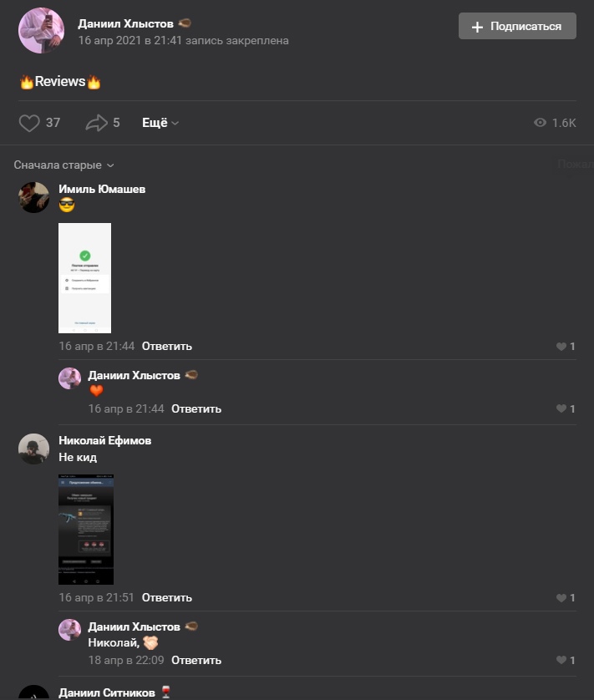The image size is (594, 700).
Task: Open Имиль Юмашев's profile avatar
Action: [x=33, y=197]
